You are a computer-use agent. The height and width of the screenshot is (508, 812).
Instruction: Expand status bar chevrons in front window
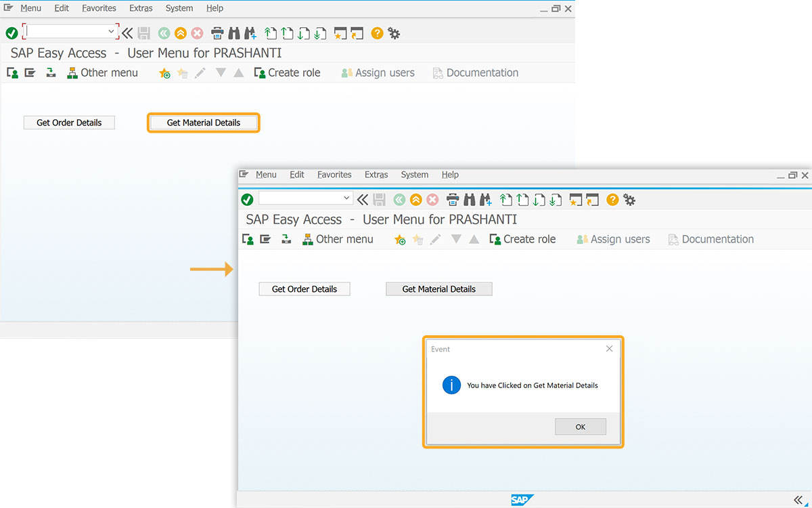(x=798, y=500)
